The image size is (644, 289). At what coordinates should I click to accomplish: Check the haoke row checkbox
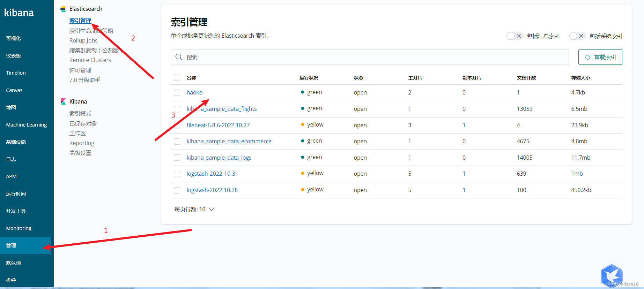point(177,93)
